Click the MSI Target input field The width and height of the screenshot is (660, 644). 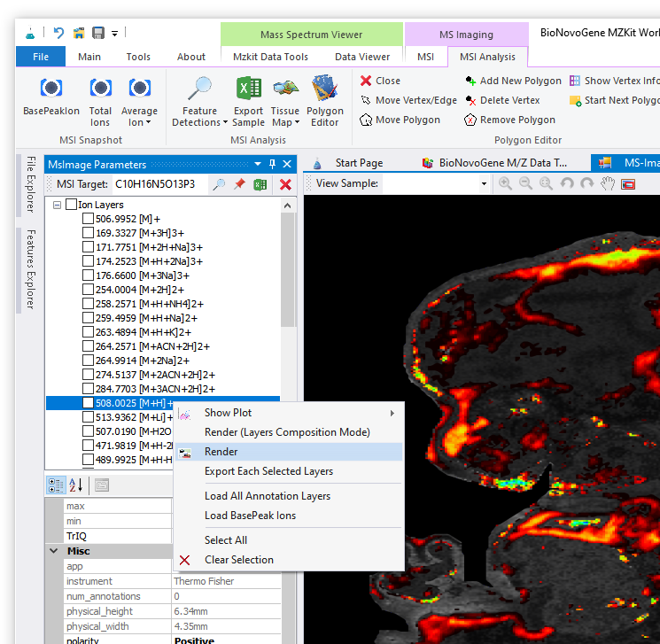point(159,184)
